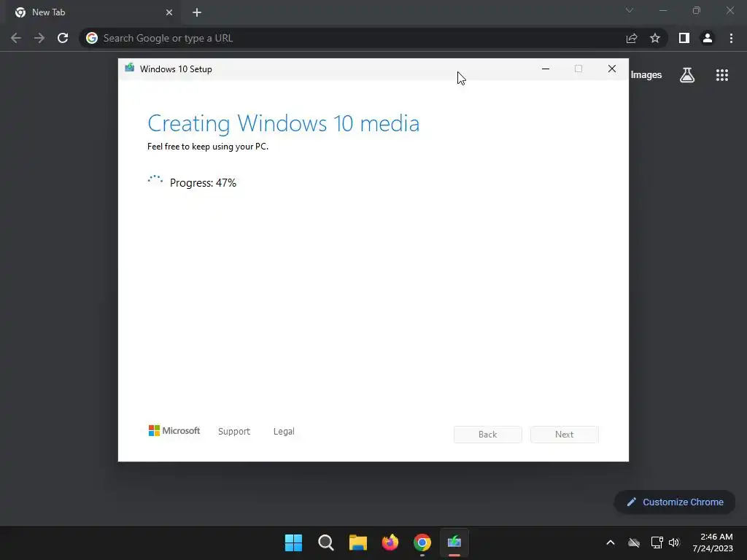Open taskbar Search

pos(326,542)
